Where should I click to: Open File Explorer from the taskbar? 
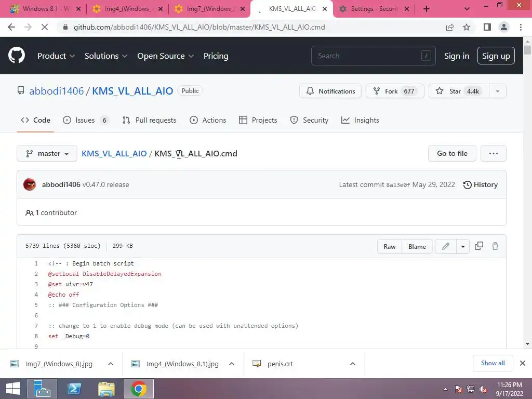click(106, 389)
